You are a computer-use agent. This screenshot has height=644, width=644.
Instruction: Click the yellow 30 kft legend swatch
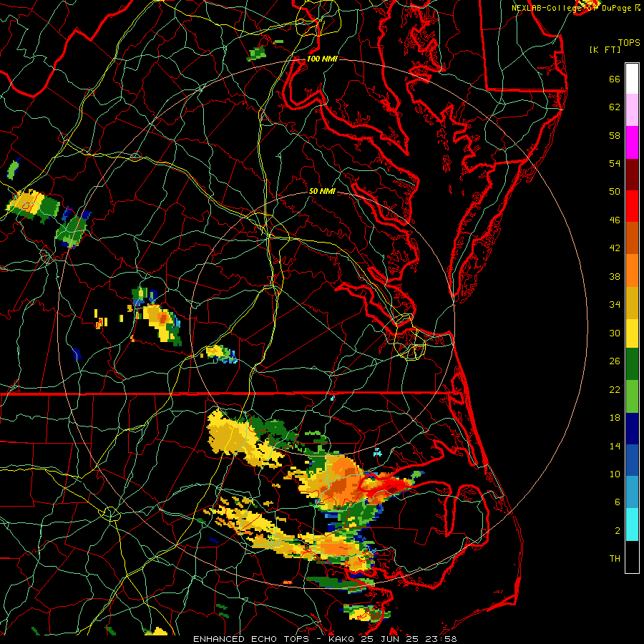tap(632, 333)
